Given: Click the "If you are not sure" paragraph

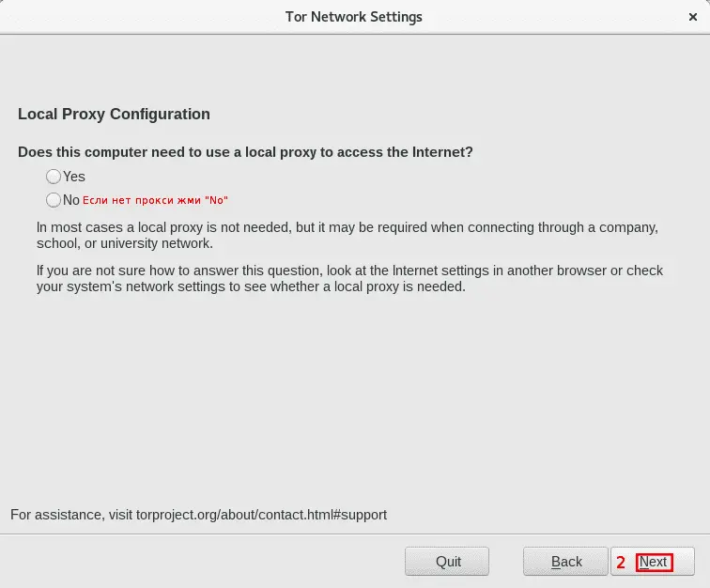Looking at the screenshot, I should (x=349, y=278).
